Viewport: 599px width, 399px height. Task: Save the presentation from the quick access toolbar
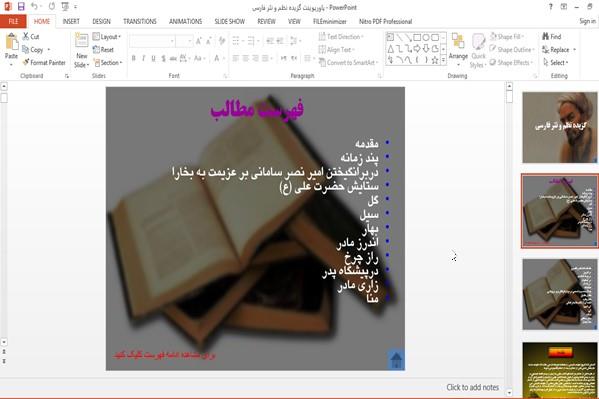(21, 6)
